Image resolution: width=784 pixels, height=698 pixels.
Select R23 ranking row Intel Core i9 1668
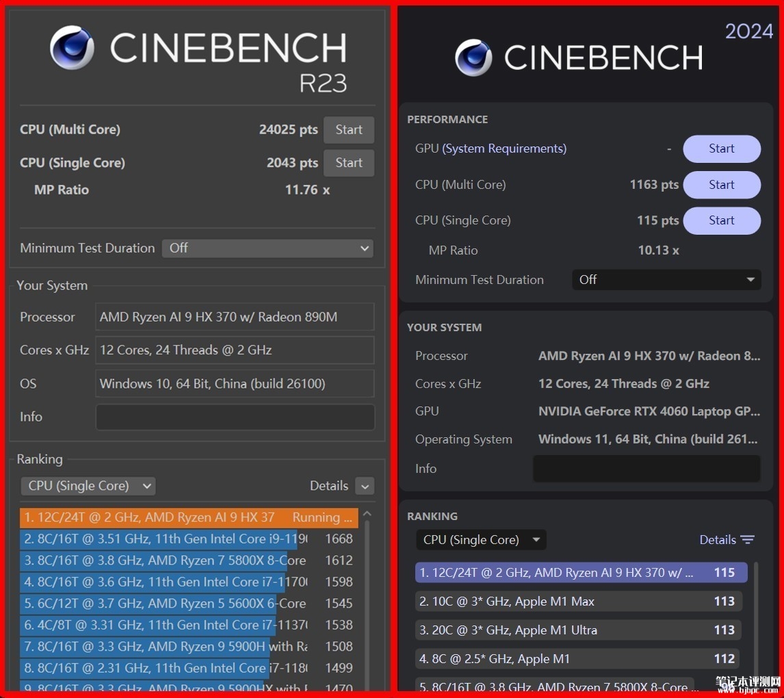(189, 539)
